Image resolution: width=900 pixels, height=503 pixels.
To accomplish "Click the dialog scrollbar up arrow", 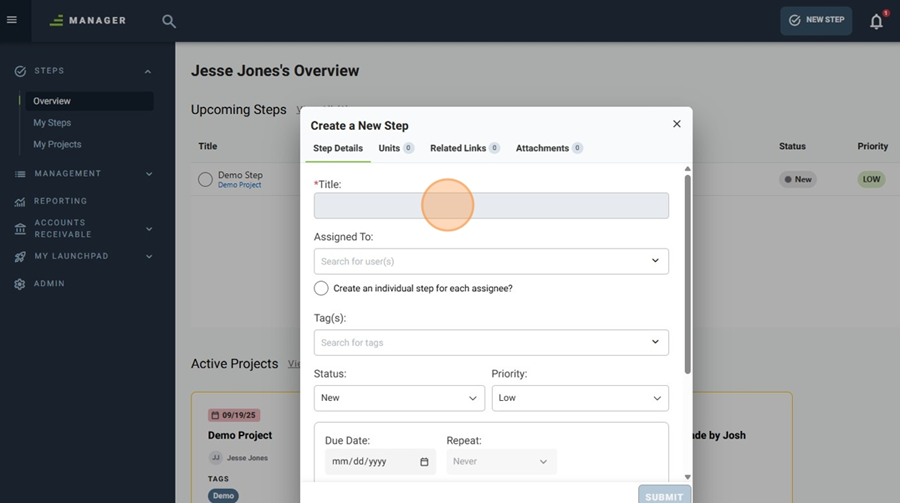I will click(688, 169).
